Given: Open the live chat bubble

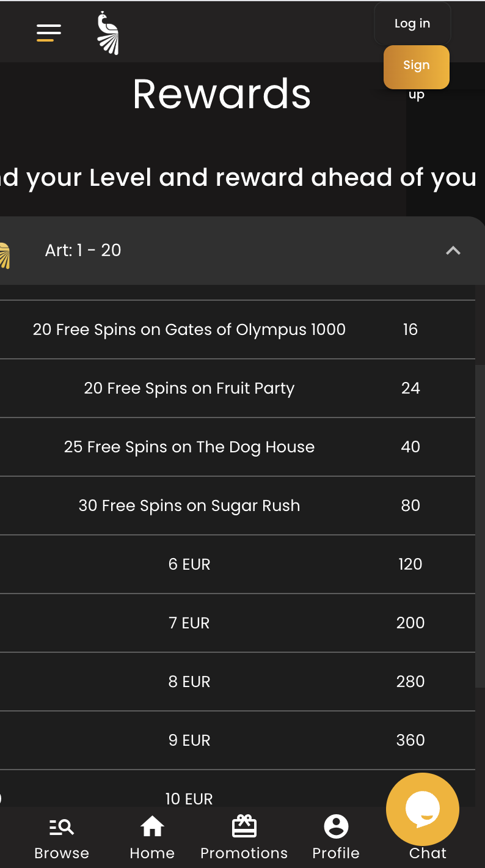Looking at the screenshot, I should click(x=422, y=809).
